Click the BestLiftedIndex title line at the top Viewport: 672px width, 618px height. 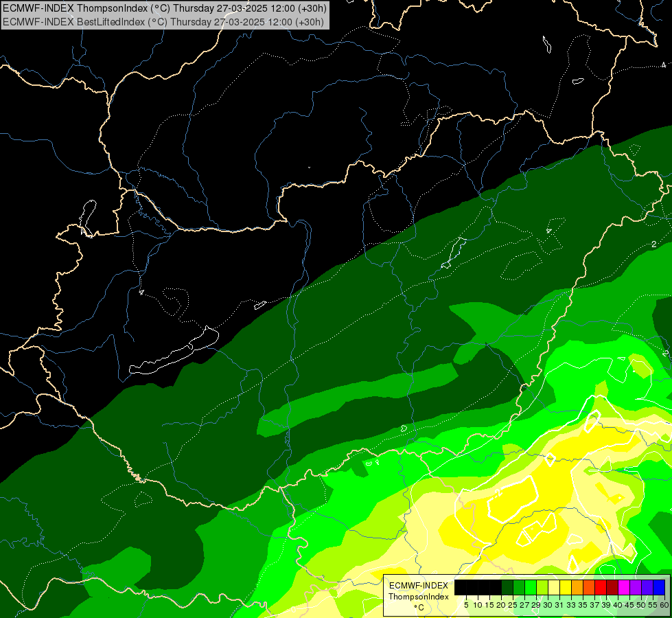point(163,21)
